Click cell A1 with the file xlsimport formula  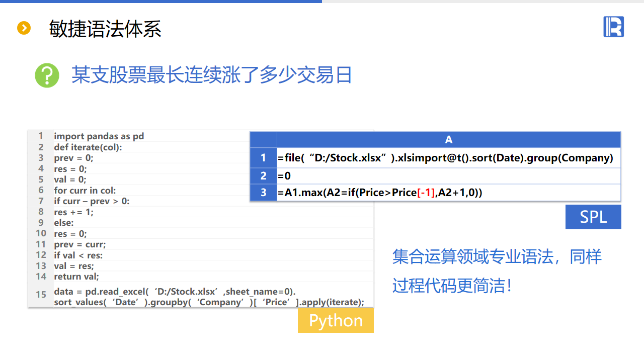pyautogui.click(x=445, y=158)
